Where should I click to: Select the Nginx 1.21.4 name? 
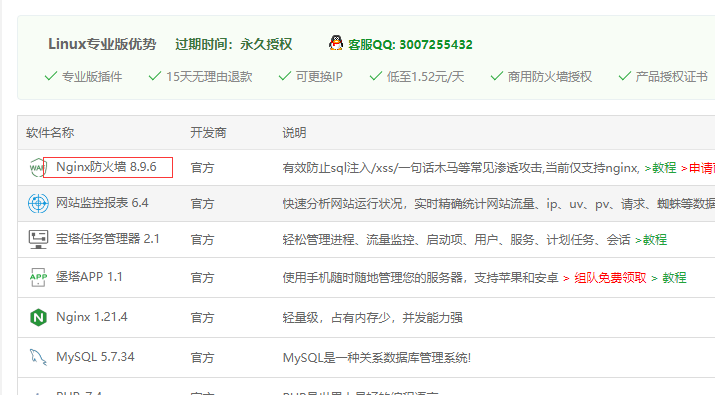tap(92, 317)
